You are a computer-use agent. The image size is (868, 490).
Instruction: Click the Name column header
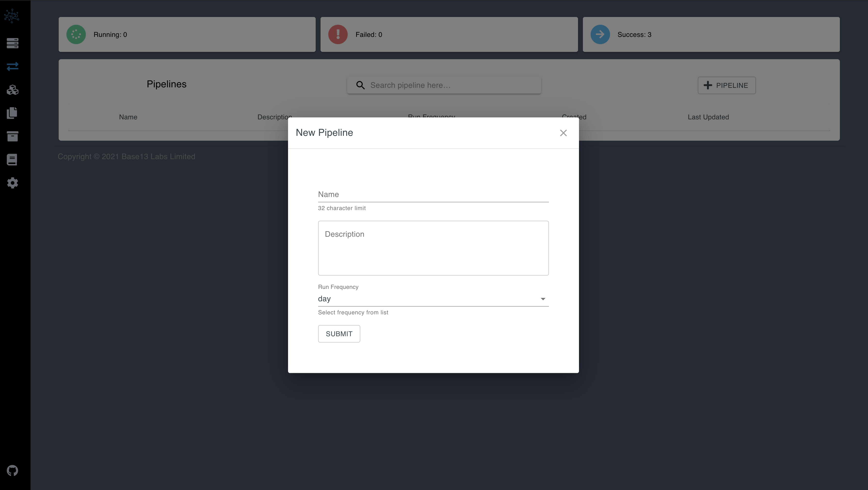point(128,117)
